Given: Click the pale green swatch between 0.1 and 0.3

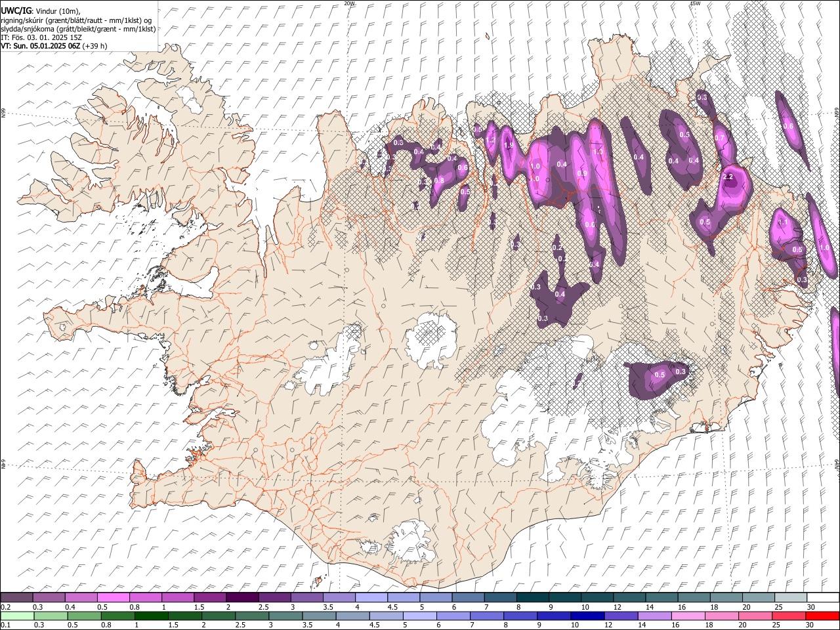Looking at the screenshot, I should click(18, 616).
